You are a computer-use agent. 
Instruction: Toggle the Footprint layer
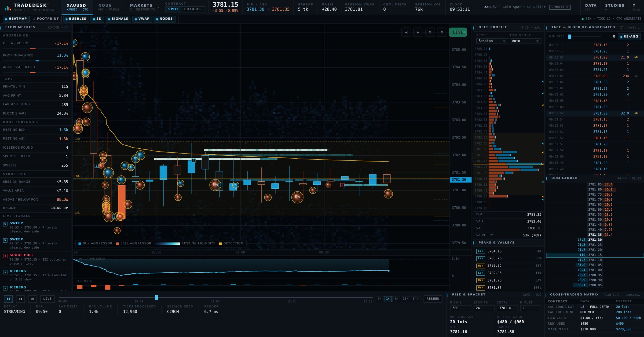(46, 19)
